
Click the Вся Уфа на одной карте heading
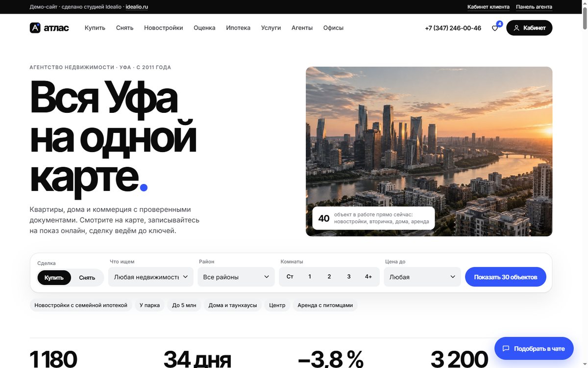[x=113, y=137]
